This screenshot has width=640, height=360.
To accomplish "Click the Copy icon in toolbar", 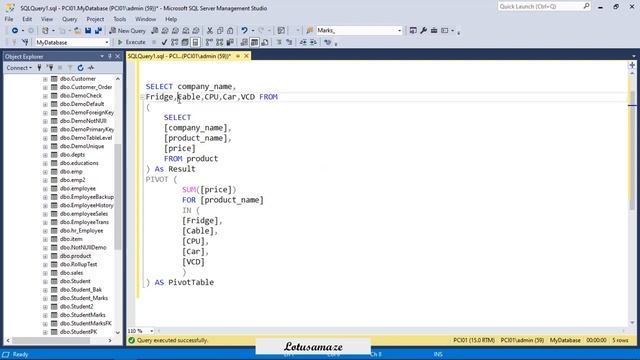I will click(x=220, y=31).
